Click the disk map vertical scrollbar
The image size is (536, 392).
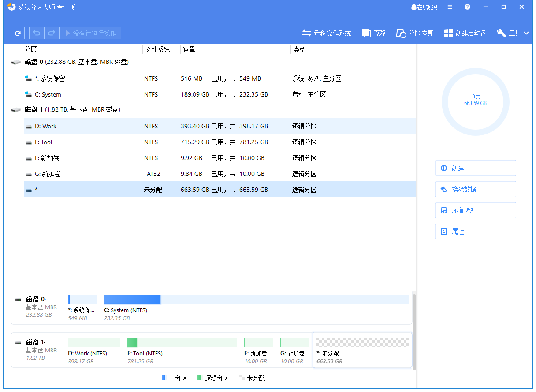click(414, 331)
